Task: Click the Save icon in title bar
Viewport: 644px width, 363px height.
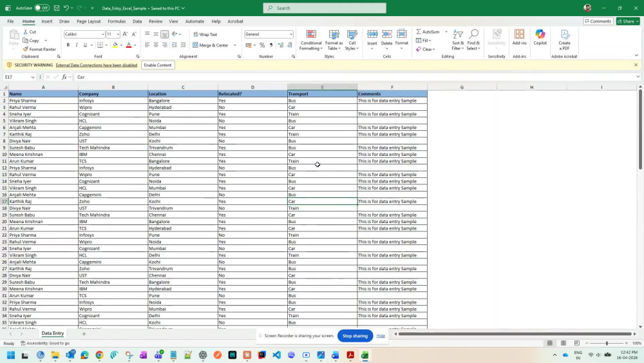Action: click(x=57, y=8)
